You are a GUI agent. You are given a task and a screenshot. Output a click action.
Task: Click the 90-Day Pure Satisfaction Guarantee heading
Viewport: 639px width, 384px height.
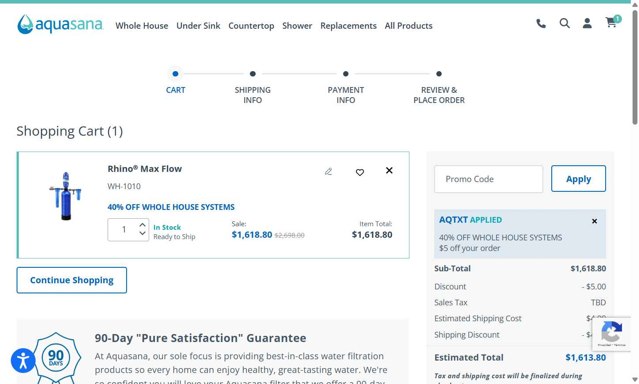[x=201, y=338]
